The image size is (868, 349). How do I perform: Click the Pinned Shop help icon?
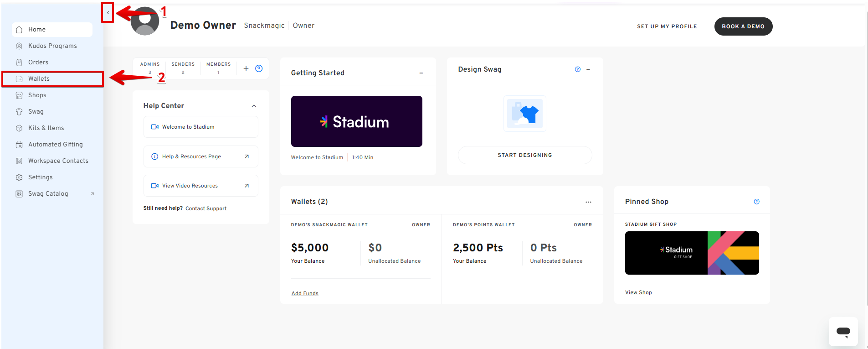point(756,202)
